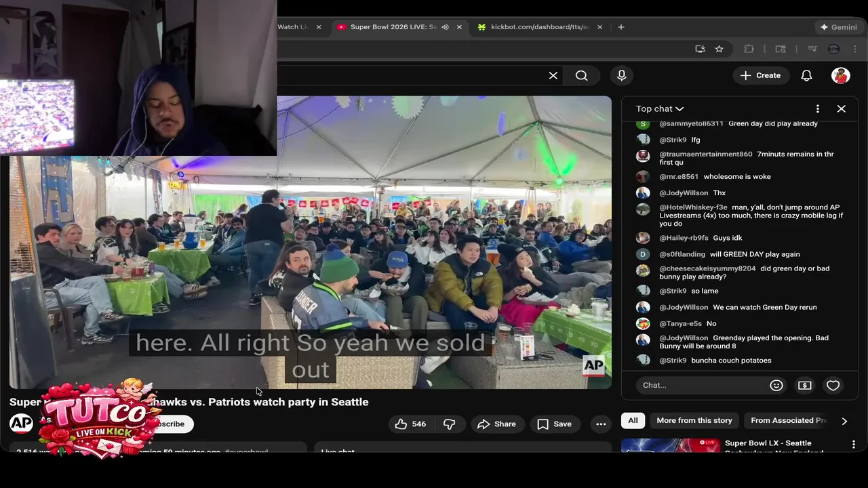Click the YouTube search magnifier button
Viewport: 868px width, 488px height.
[582, 75]
